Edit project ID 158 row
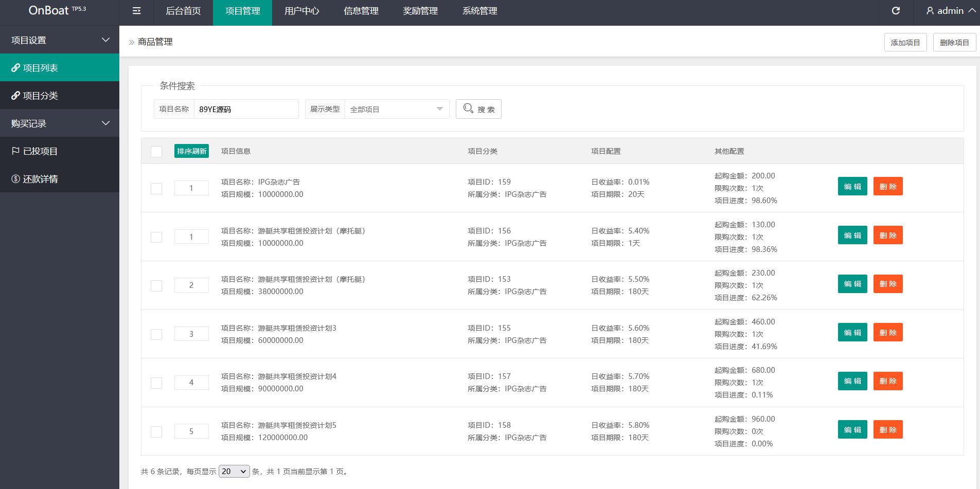This screenshot has height=489, width=980. pos(852,429)
